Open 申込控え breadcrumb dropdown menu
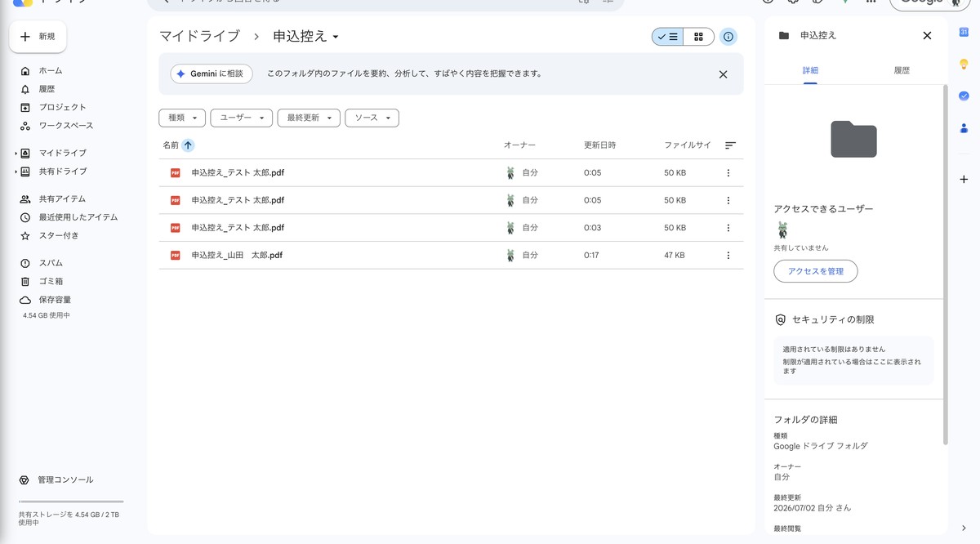 (x=306, y=37)
